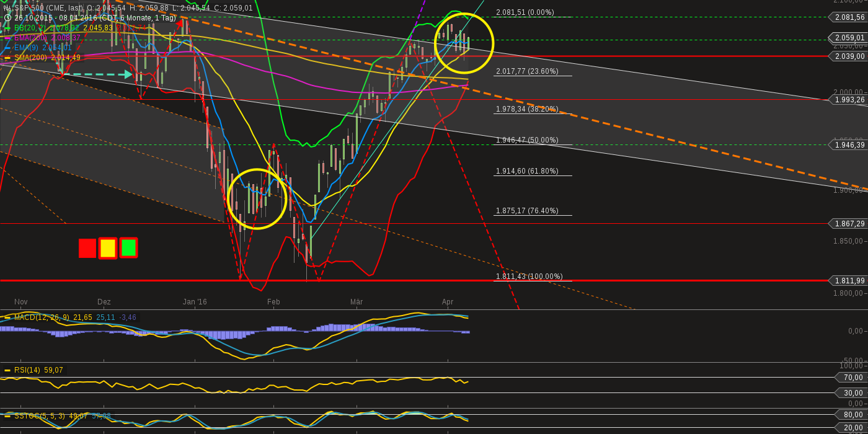The image size is (868, 434).
Task: Click the yellow MACD(12,26,9) legend marker
Action: coord(6,316)
